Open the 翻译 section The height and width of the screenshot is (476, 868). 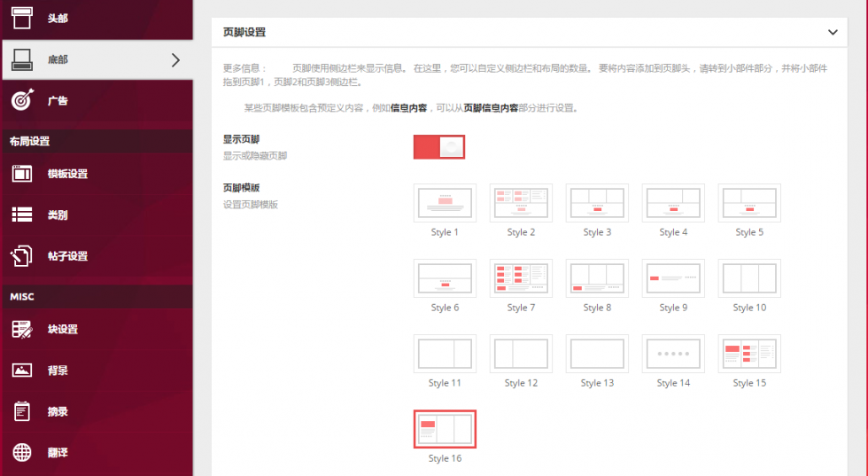(x=97, y=452)
